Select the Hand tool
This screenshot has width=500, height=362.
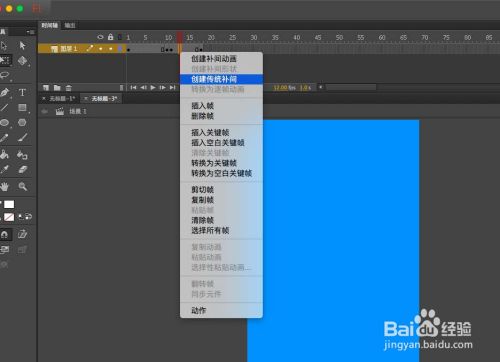coord(4,186)
